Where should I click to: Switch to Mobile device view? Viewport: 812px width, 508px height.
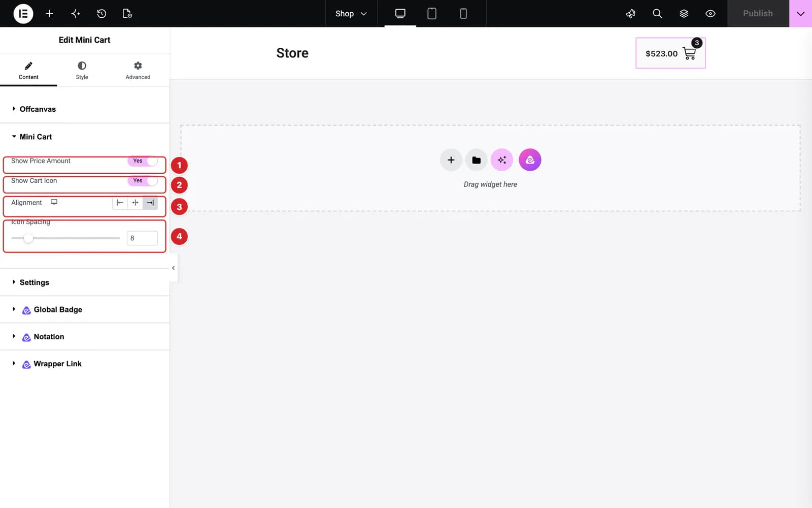tap(463, 14)
